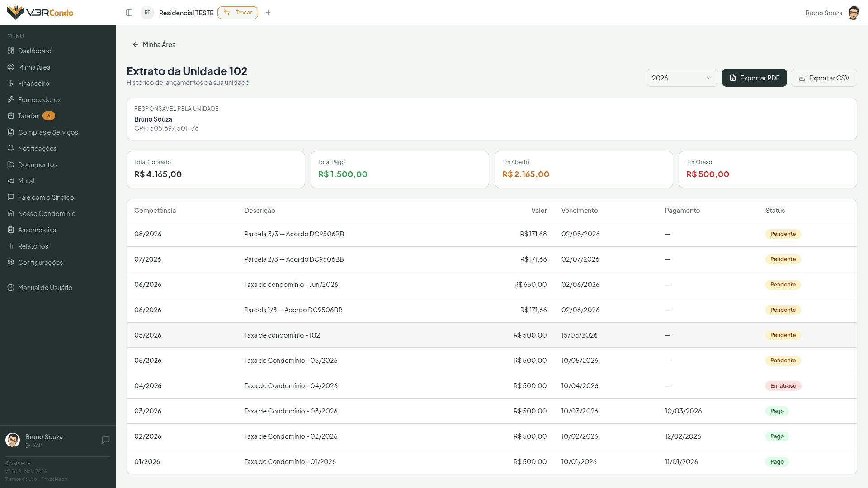Click due date 10/04/2026
Viewport: 868px width, 488px height.
(580, 385)
